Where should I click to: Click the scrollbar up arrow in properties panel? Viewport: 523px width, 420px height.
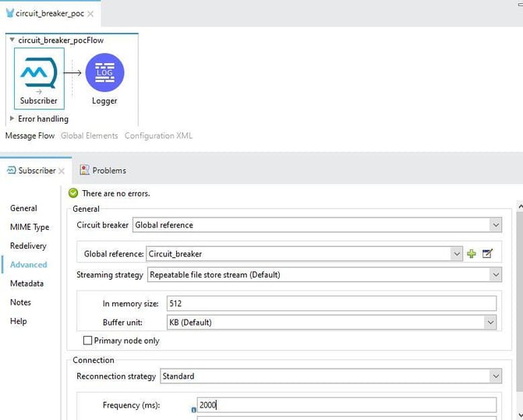520,206
